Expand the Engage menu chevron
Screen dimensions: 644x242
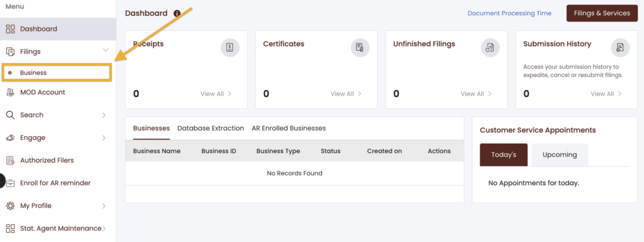click(104, 138)
